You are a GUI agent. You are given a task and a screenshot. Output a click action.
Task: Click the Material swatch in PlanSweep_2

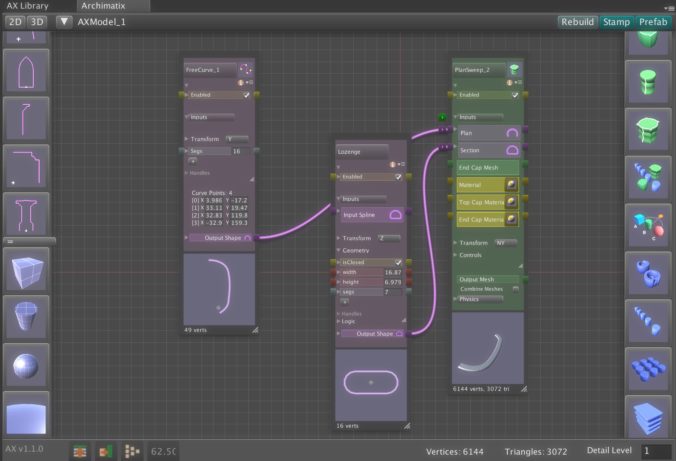512,185
